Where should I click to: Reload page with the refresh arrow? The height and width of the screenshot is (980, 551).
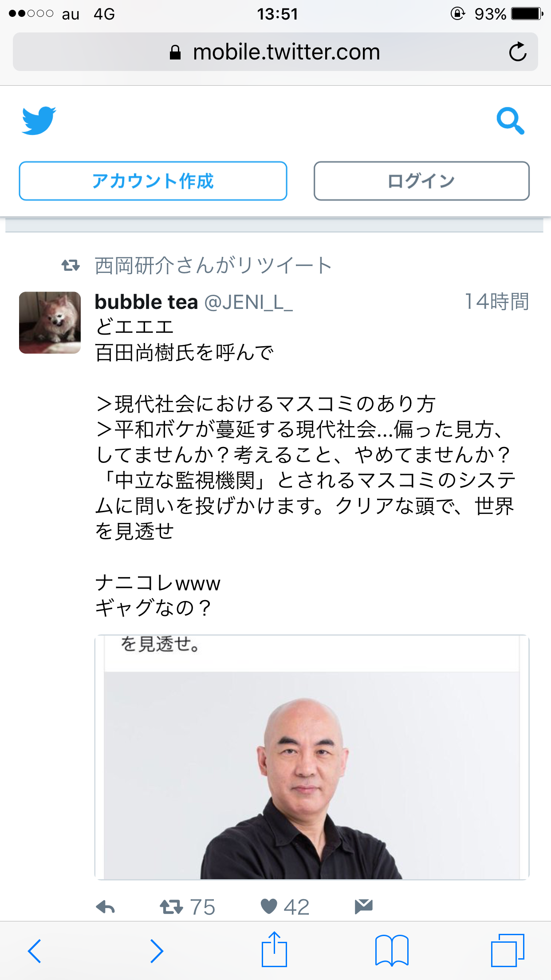517,52
